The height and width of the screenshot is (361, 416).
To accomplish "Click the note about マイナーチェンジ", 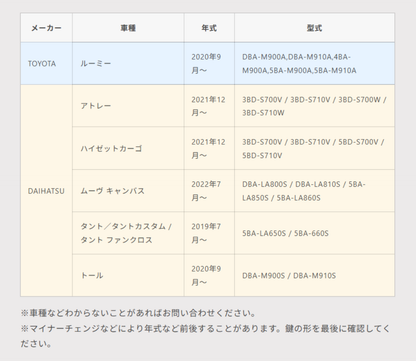I will [x=205, y=336].
